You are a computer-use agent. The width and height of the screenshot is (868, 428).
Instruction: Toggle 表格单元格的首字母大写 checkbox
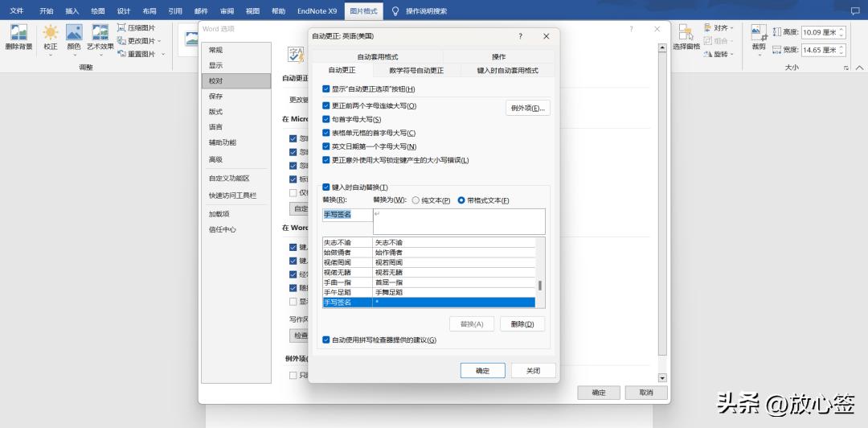click(x=326, y=133)
